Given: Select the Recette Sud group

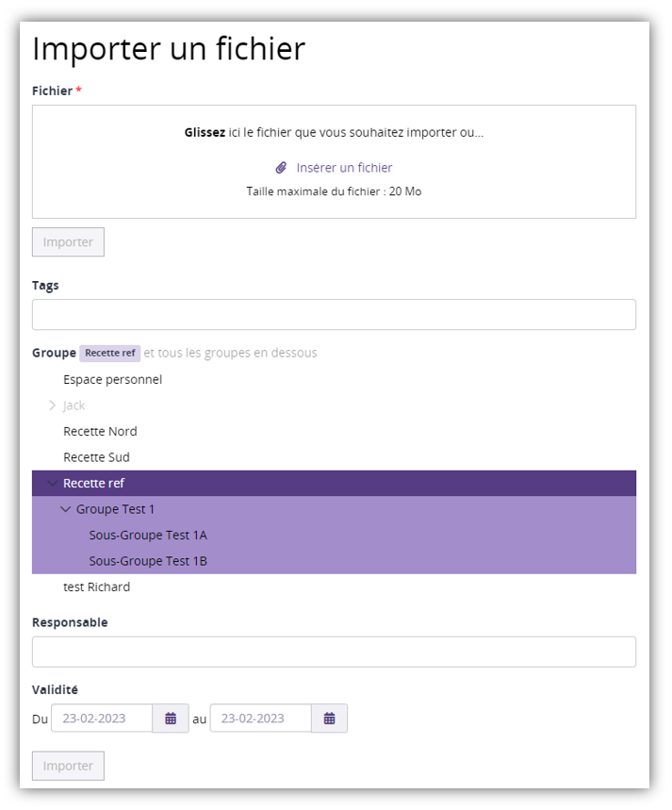Looking at the screenshot, I should click(96, 457).
